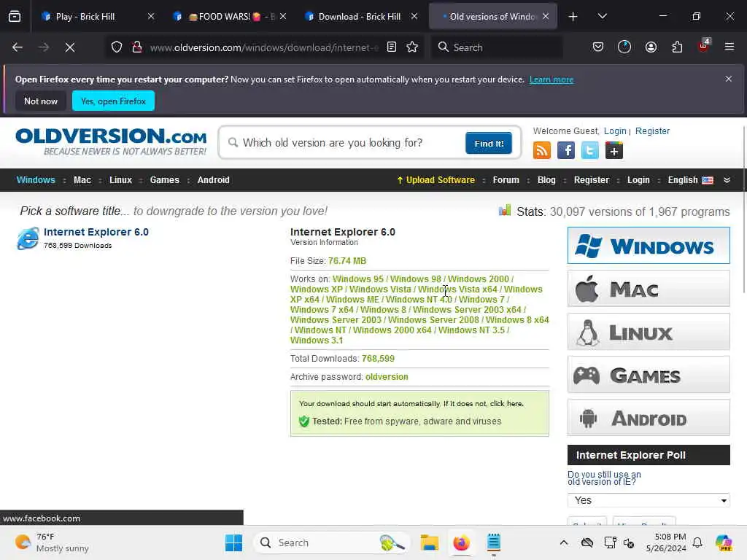Image resolution: width=747 pixels, height=560 pixels.
Task: Open the uBlock Origin extension icon
Action: click(x=704, y=46)
